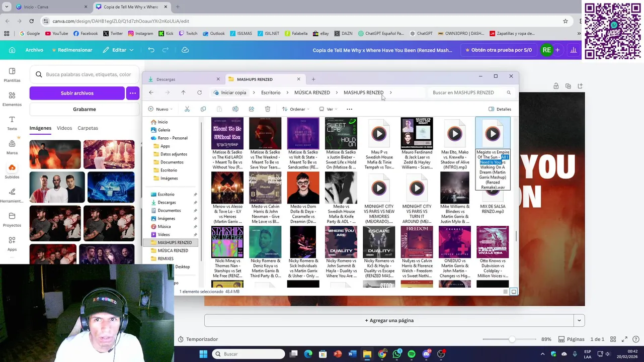This screenshot has height=362, width=644.
Task: Open the Explorer 'See more' three-dots menu
Action: click(x=349, y=109)
